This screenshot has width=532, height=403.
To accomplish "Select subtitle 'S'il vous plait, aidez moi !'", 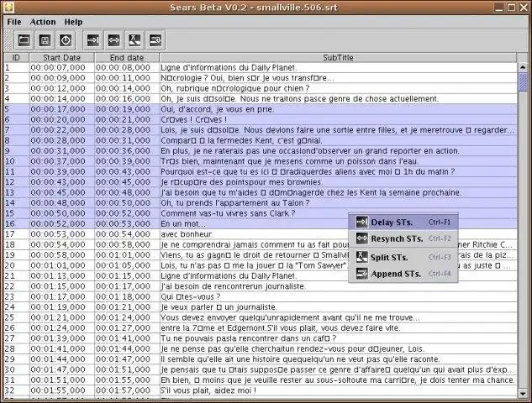I will [x=338, y=390].
